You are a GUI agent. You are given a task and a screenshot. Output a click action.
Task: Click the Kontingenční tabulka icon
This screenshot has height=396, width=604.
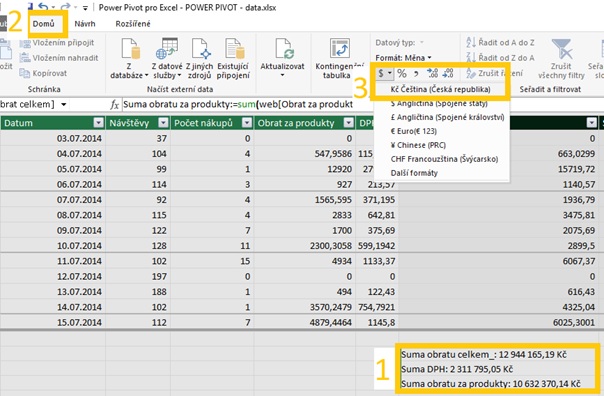pos(339,49)
